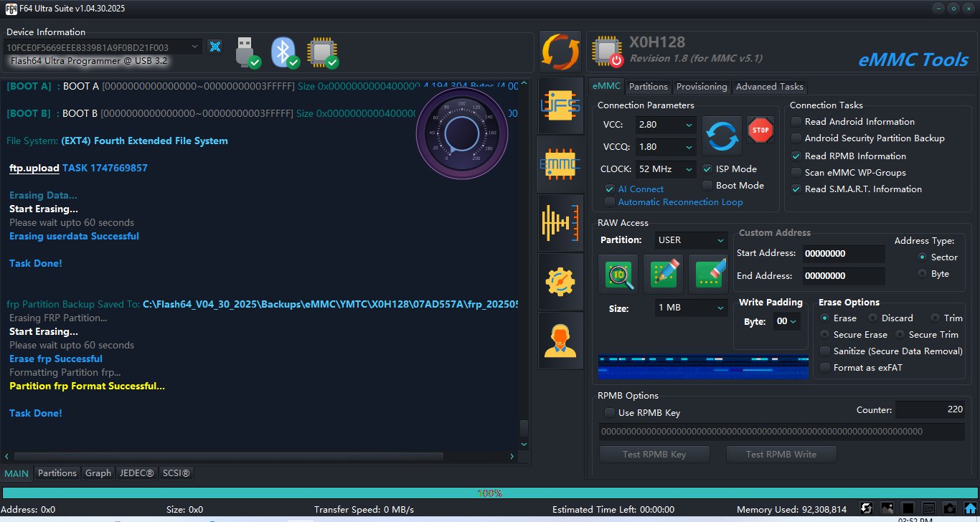Viewport: 980px width, 522px height.
Task: Switch to the Graph bottom tab
Action: click(98, 473)
